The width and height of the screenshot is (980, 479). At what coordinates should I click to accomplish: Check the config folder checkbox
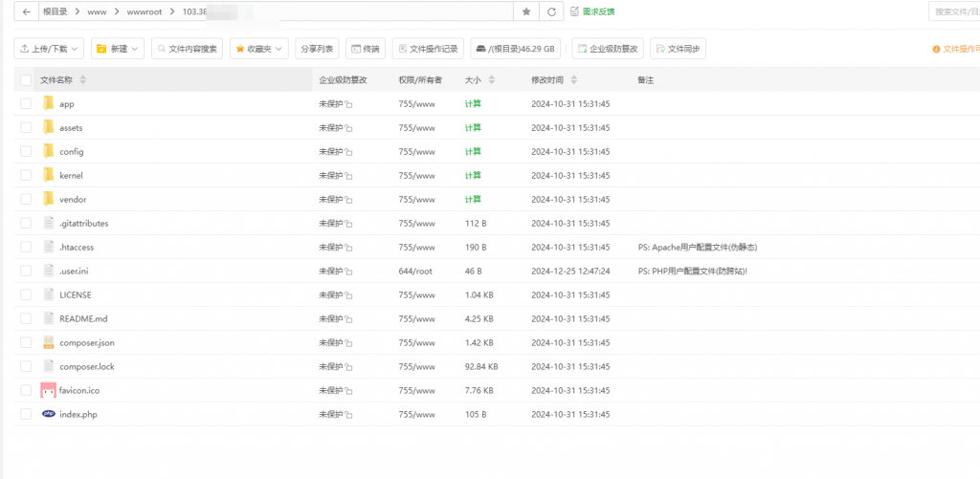click(x=26, y=151)
